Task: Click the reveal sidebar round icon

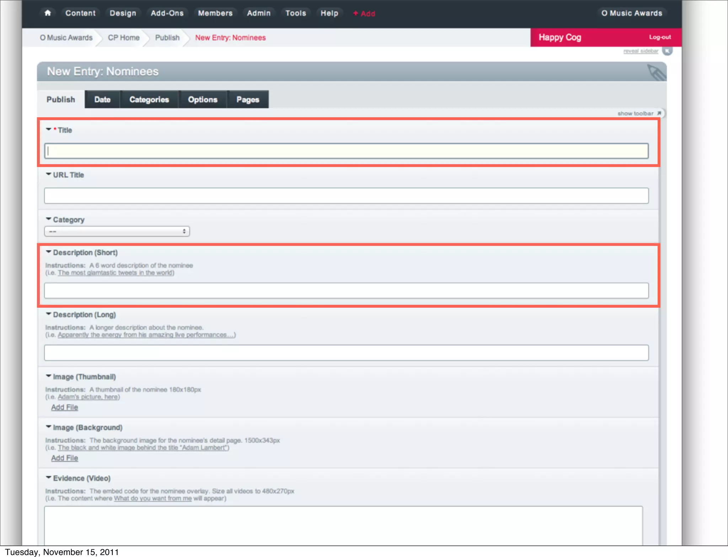Action: tap(668, 51)
